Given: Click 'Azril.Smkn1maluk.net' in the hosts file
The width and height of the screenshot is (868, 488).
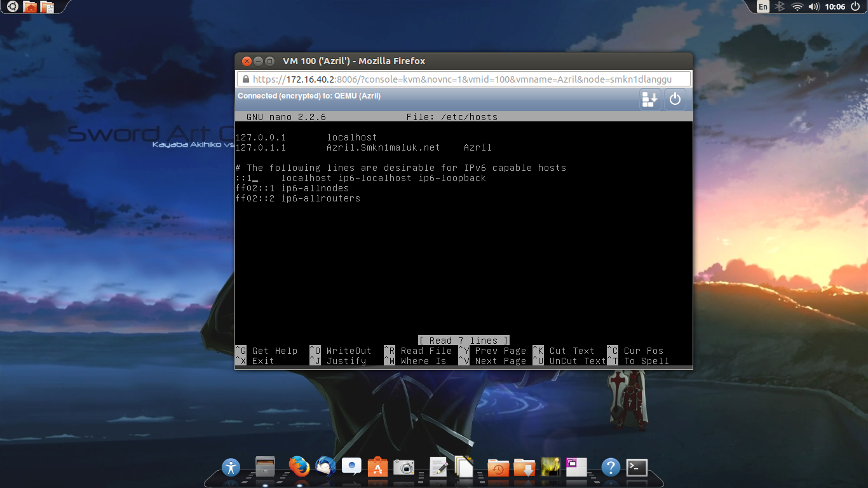Looking at the screenshot, I should pyautogui.click(x=383, y=147).
